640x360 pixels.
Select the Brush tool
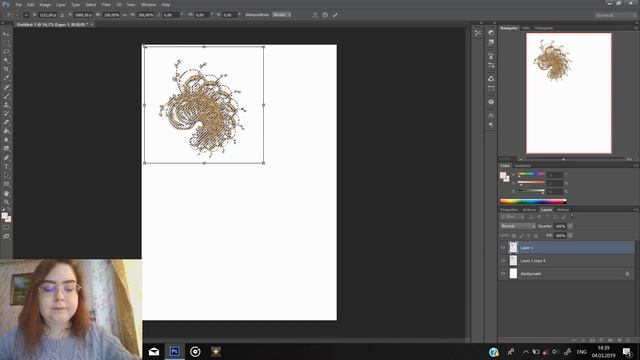coord(6,96)
